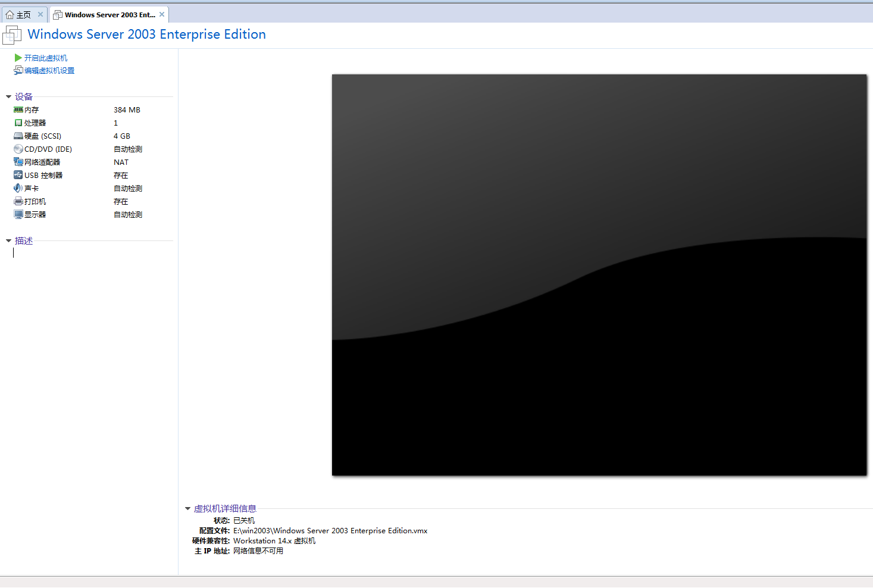Click the description text input area
The height and width of the screenshot is (588, 873).
(92, 253)
